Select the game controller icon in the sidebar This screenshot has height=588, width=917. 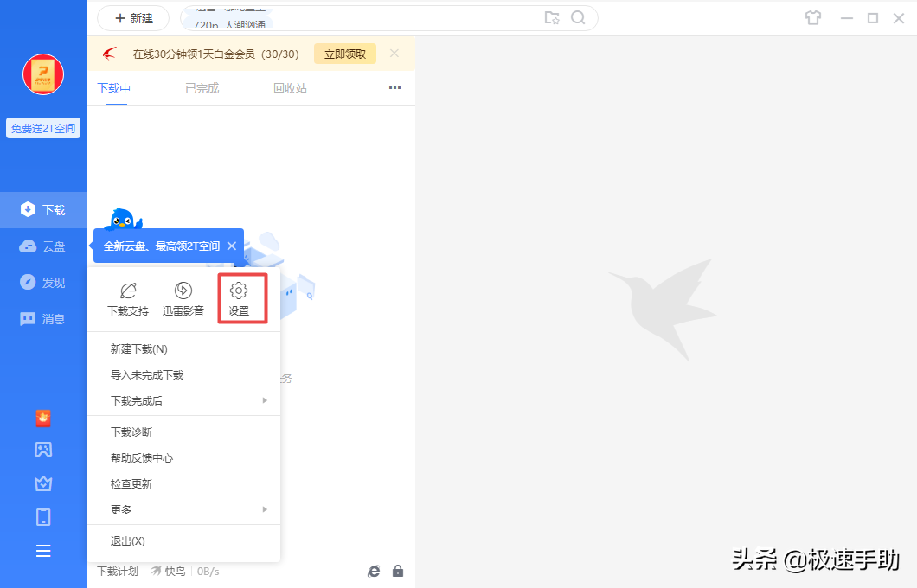(43, 449)
